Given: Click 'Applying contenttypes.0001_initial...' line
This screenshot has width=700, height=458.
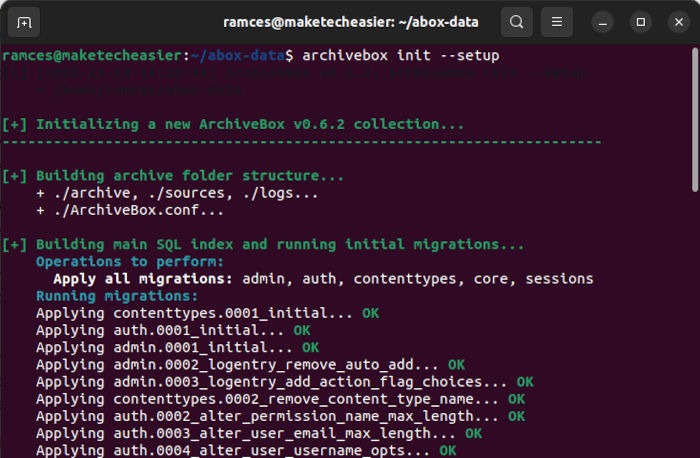Looking at the screenshot, I should point(208,313).
